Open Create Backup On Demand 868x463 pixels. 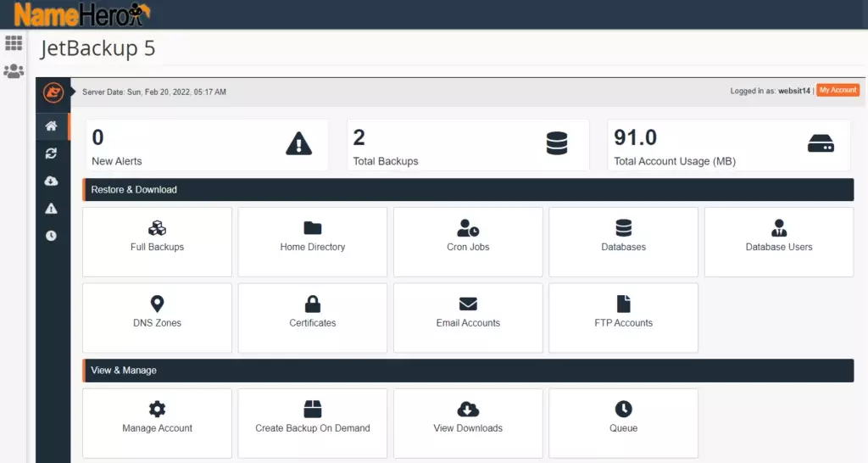tap(313, 422)
